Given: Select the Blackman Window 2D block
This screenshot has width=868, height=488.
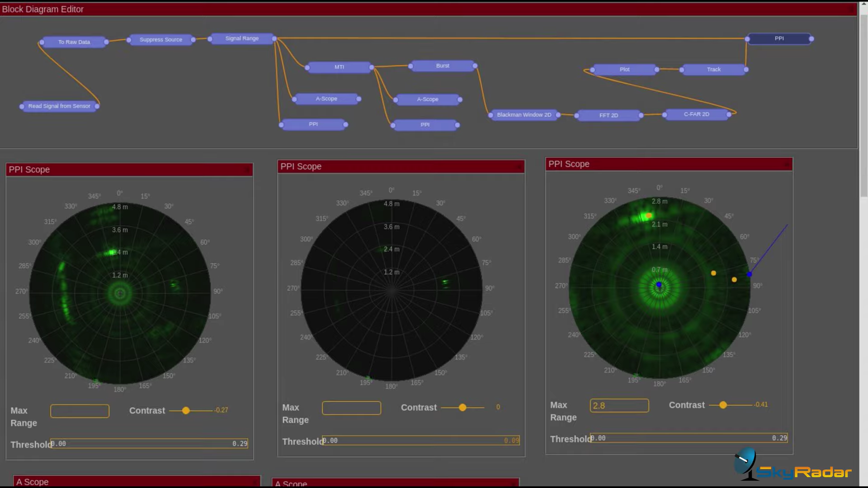Looking at the screenshot, I should [524, 115].
